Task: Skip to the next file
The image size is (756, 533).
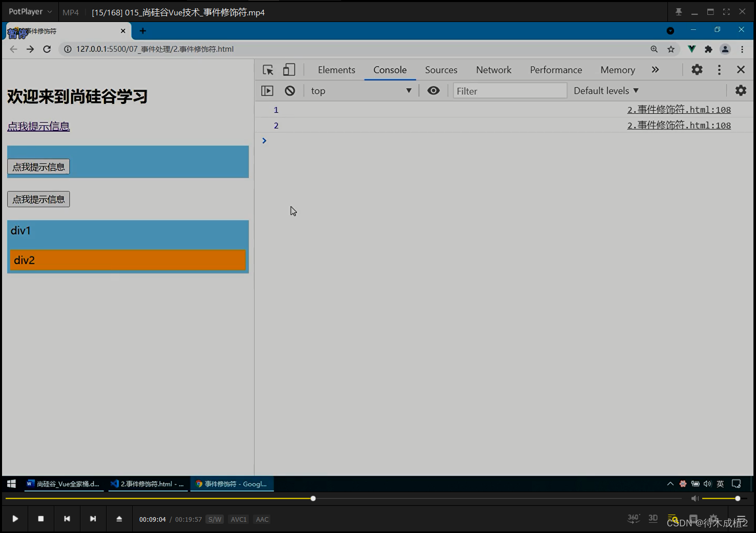Action: point(93,519)
